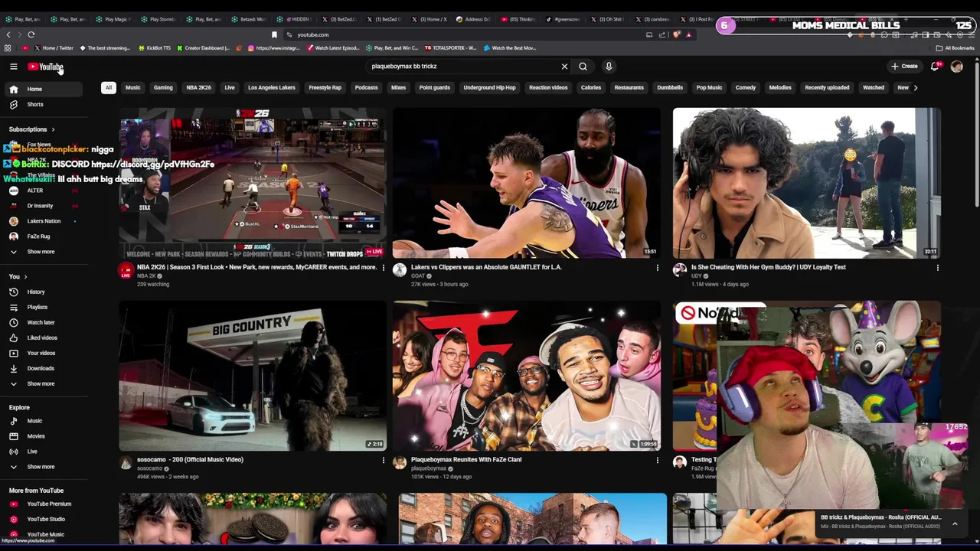This screenshot has width=980, height=551.
Task: Click the search field with plaqueboymax text
Action: [463, 67]
